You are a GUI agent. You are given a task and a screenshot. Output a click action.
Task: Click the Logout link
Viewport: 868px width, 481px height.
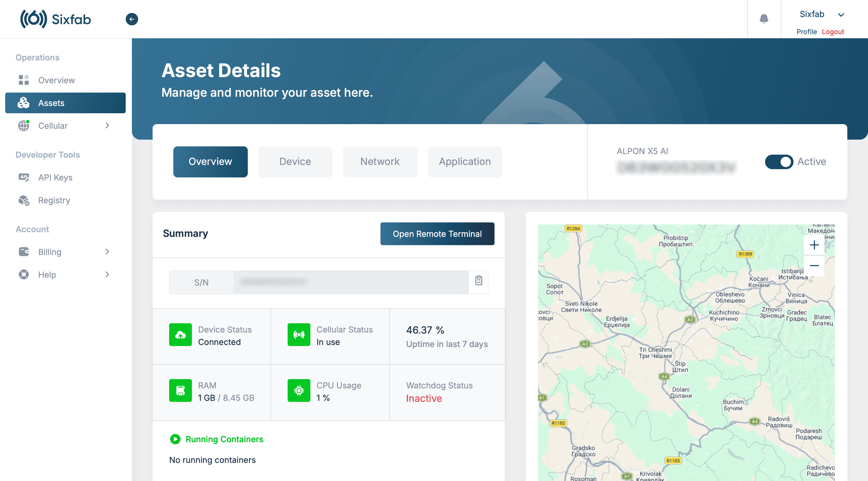coord(833,32)
